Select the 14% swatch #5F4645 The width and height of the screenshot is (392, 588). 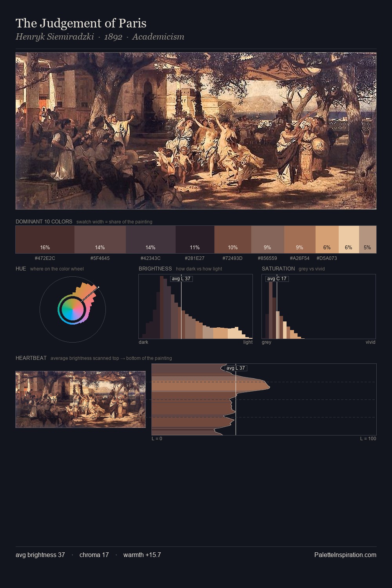pos(100,240)
